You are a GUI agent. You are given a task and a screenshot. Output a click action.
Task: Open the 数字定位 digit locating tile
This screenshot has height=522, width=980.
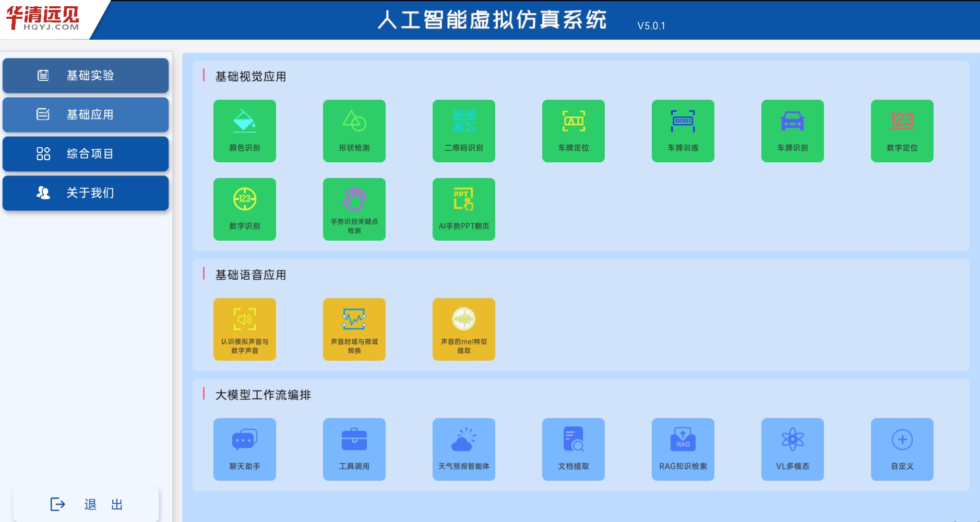pyautogui.click(x=902, y=130)
